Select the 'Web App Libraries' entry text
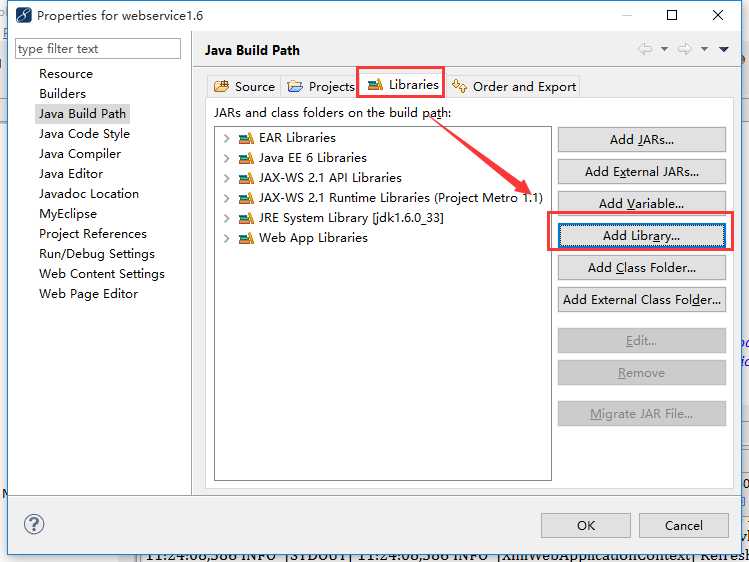This screenshot has width=749, height=562. point(313,238)
